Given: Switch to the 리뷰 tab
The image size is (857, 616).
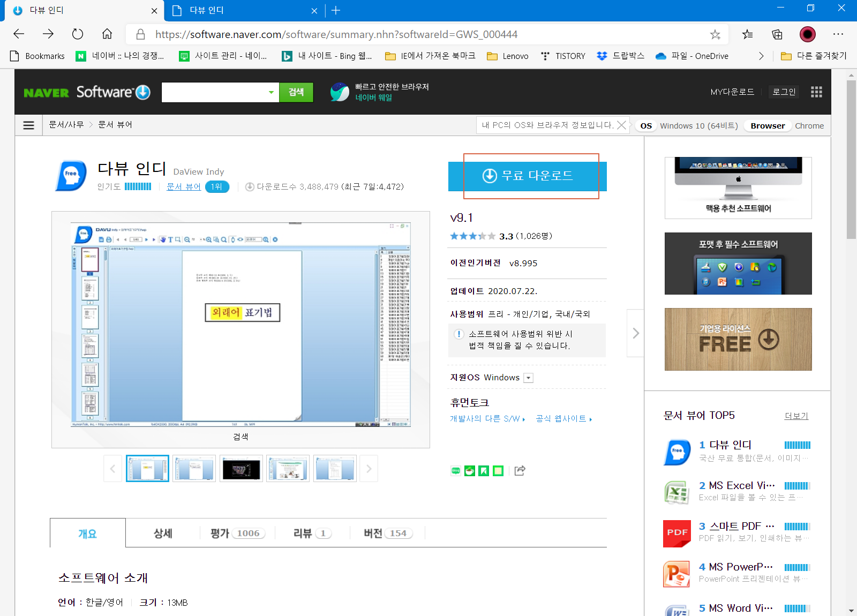Looking at the screenshot, I should [x=312, y=534].
